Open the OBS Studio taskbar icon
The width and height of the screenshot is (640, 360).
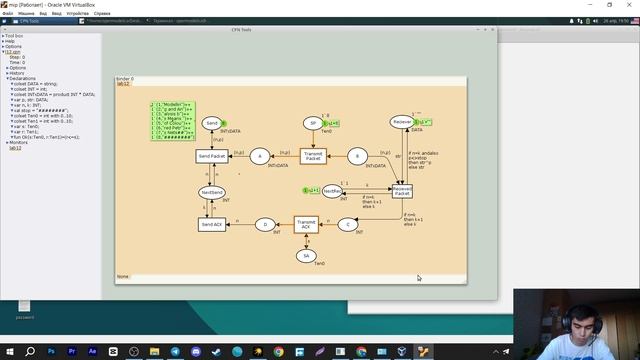click(x=134, y=351)
